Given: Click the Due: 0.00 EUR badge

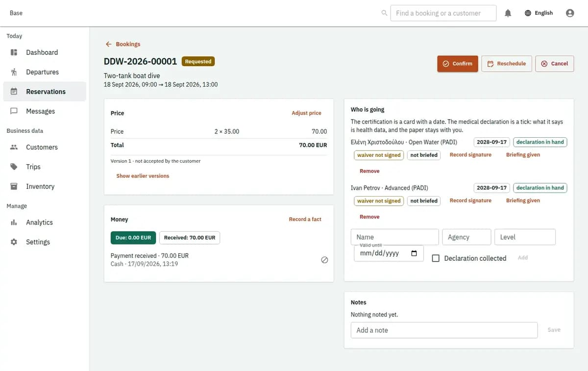Looking at the screenshot, I should [x=133, y=238].
